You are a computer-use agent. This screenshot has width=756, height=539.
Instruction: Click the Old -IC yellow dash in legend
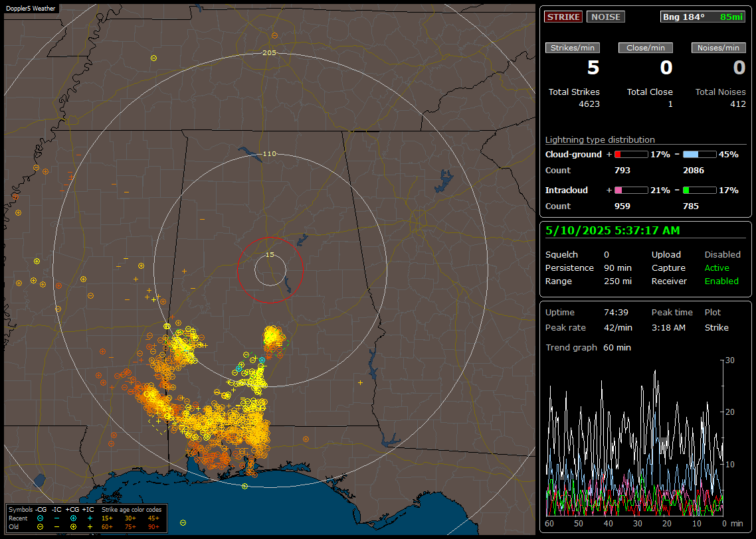[x=57, y=527]
